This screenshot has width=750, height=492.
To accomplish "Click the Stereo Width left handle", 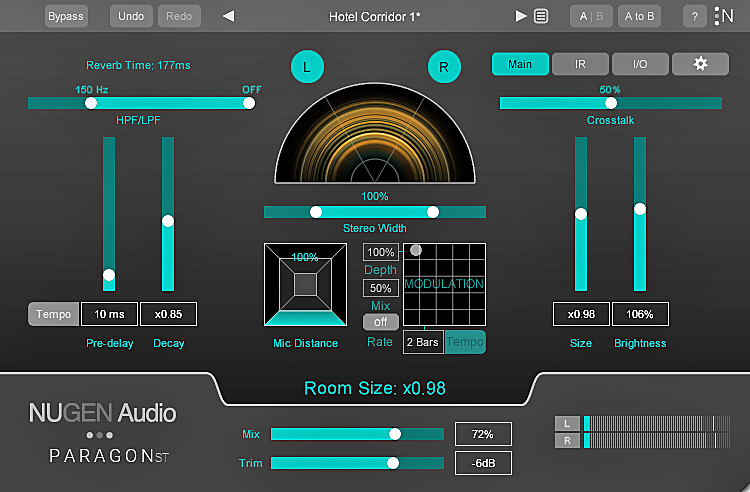I will point(316,212).
